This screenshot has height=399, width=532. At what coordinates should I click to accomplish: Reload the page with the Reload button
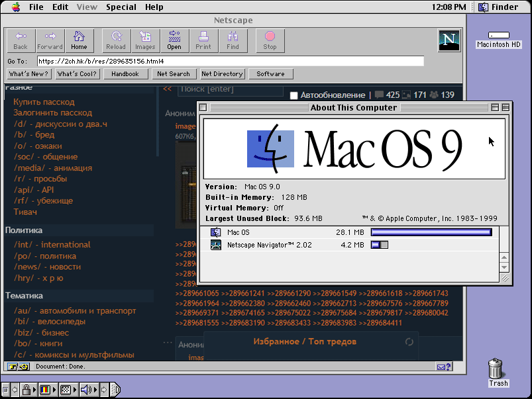[x=116, y=40]
